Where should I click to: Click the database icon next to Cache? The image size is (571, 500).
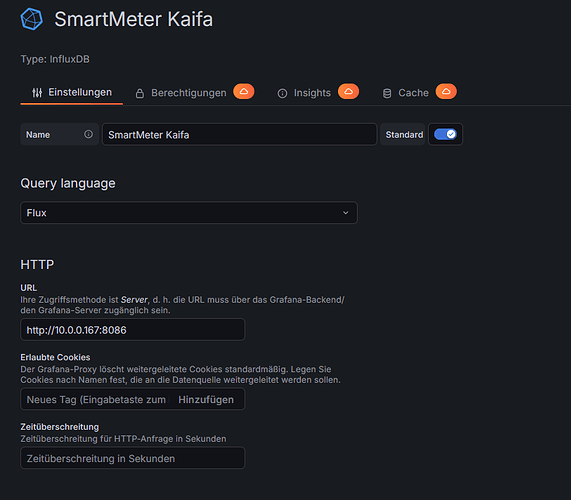tap(387, 94)
